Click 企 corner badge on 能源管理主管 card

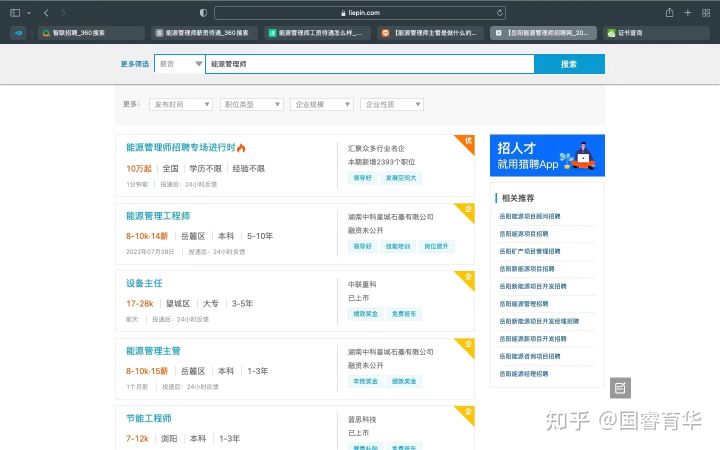[467, 345]
